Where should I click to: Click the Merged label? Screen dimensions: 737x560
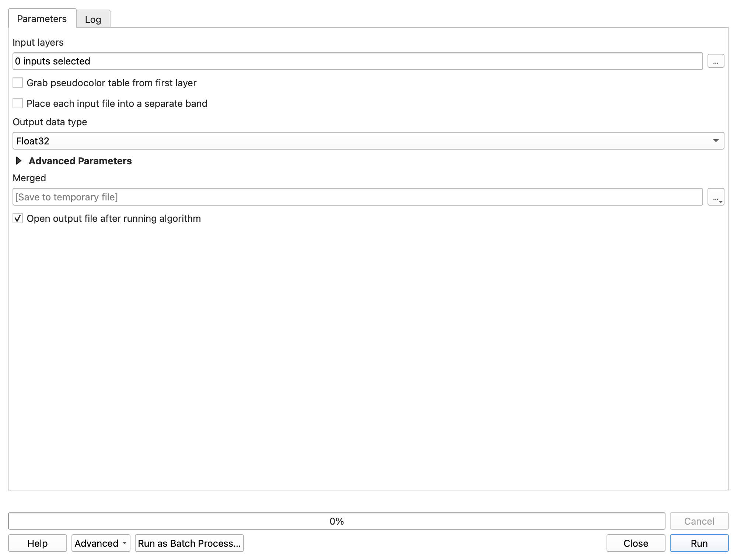(x=29, y=178)
